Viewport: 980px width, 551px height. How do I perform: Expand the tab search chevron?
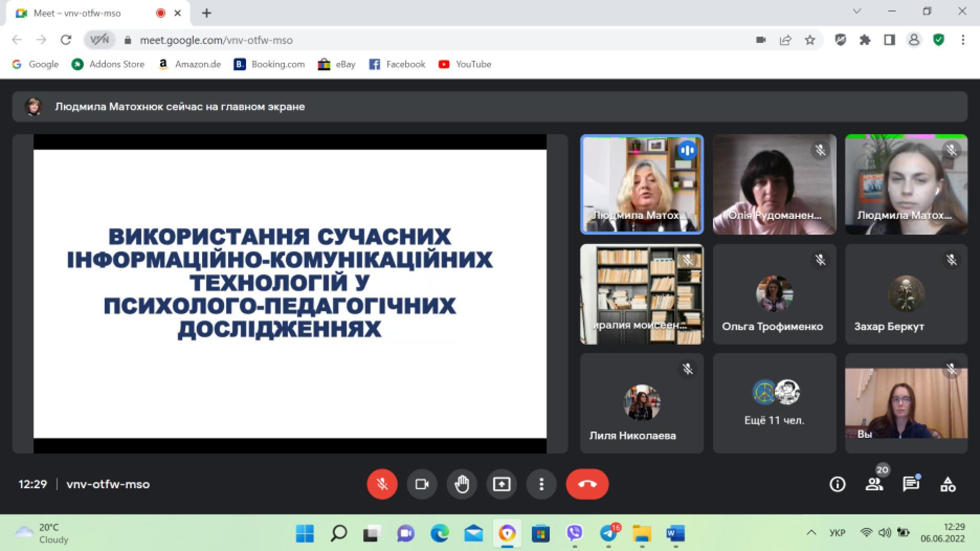857,12
